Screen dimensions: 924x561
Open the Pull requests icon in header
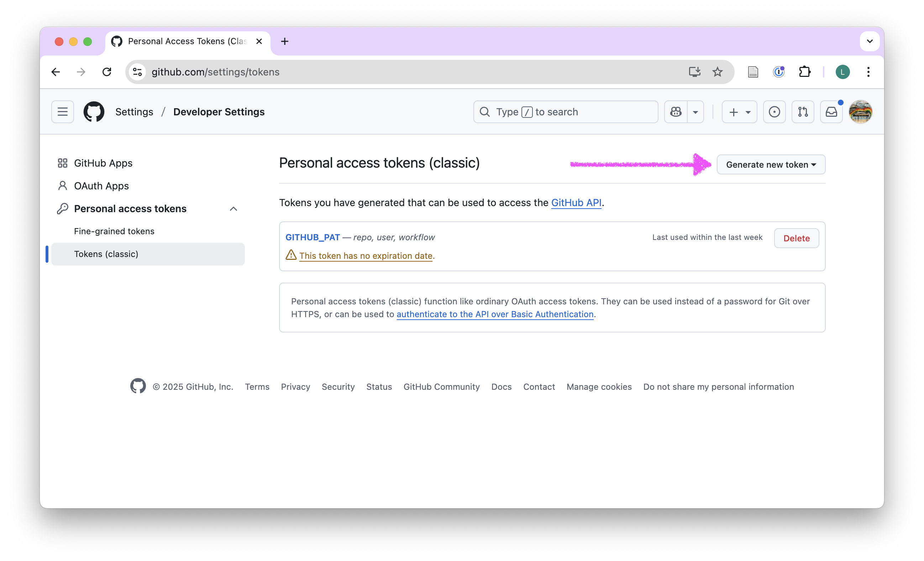[x=803, y=112]
